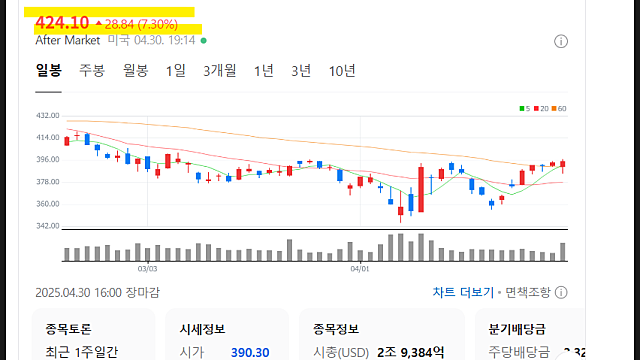Click the After Market label

pos(68,40)
